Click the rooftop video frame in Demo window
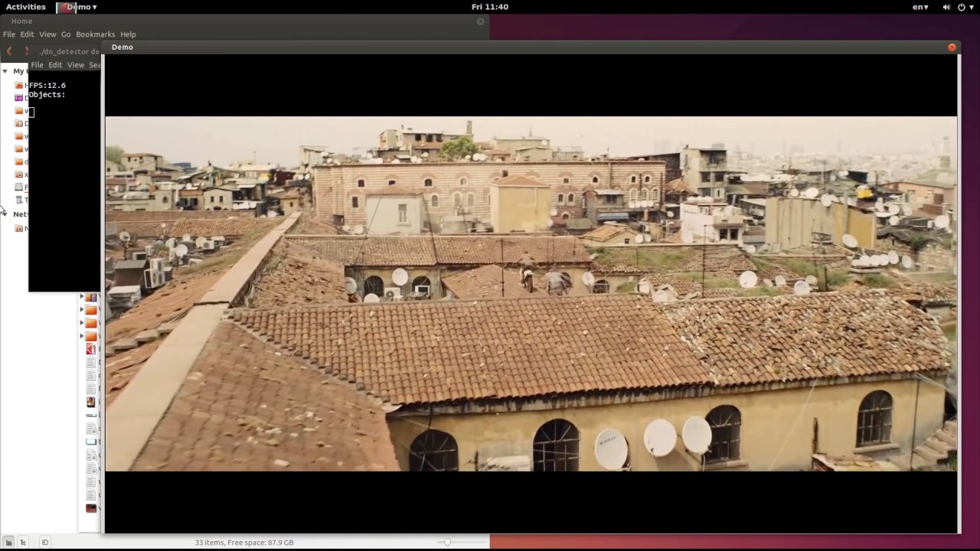The image size is (980, 551). point(531,294)
